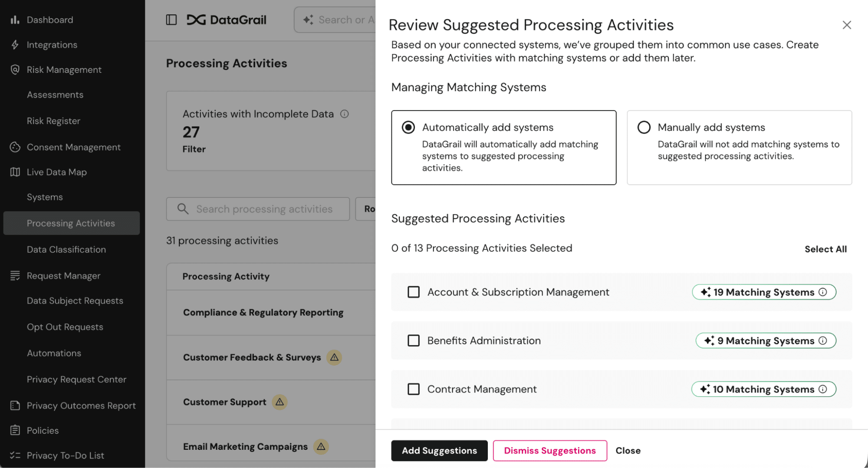
Task: Click Filter under incomplete data count
Action: click(194, 149)
